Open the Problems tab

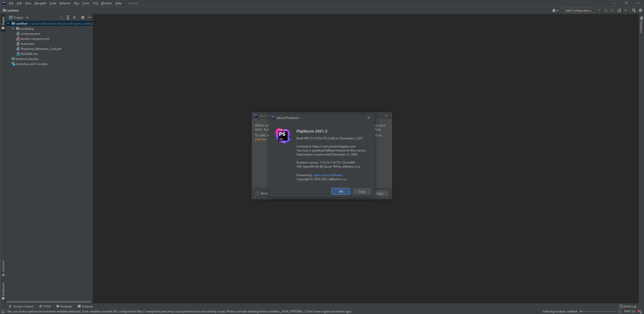[x=64, y=306]
